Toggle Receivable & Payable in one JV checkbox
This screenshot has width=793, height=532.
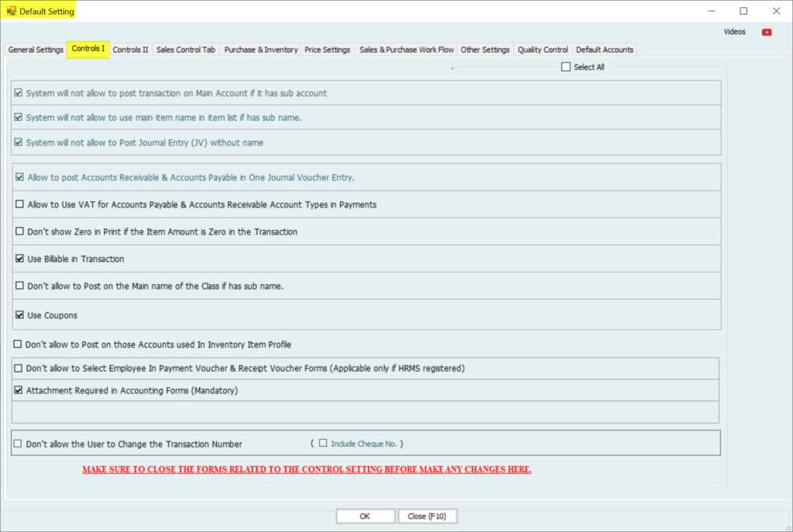pyautogui.click(x=19, y=177)
